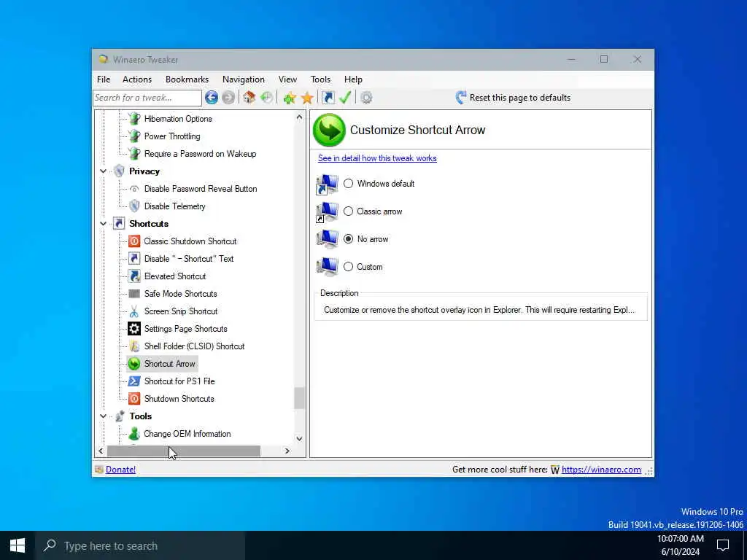Open the File menu

coord(104,79)
